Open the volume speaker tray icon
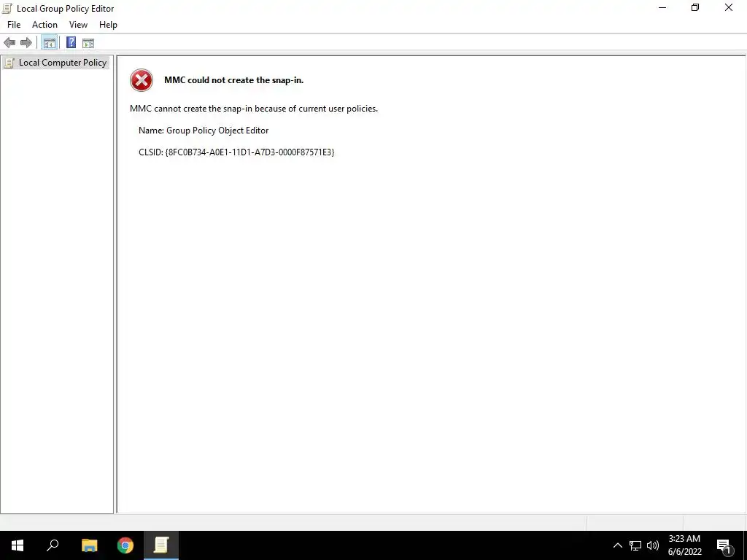Image resolution: width=747 pixels, height=560 pixels. click(x=653, y=545)
